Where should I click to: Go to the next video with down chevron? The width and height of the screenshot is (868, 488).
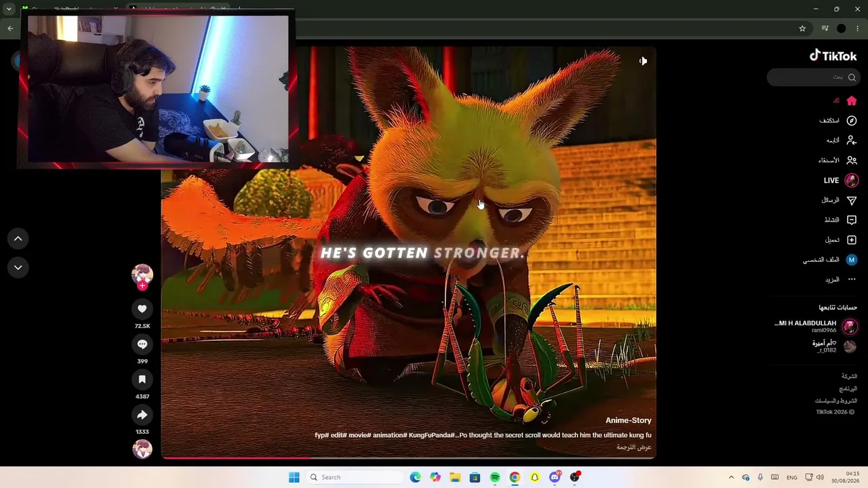(18, 268)
